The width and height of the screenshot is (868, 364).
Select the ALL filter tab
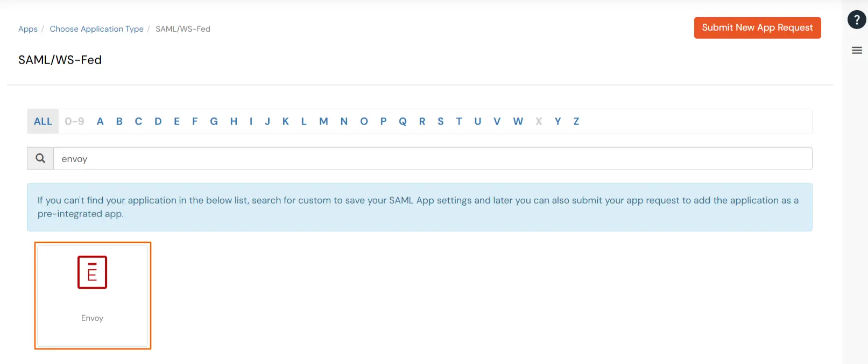43,122
